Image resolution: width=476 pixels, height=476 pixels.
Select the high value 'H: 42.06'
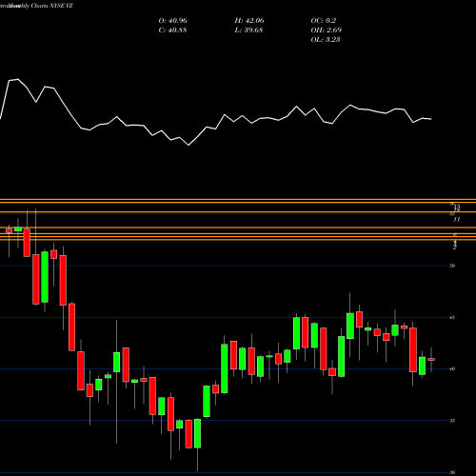tap(249, 21)
